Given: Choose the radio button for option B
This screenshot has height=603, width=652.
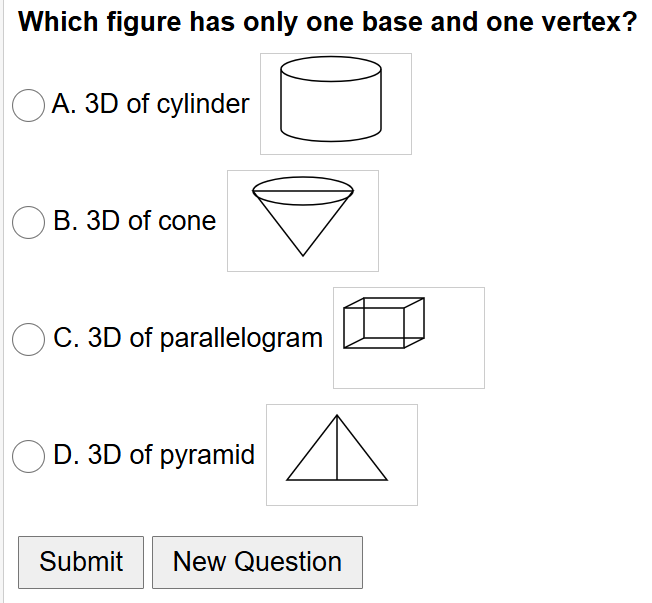Looking at the screenshot, I should pos(28,221).
